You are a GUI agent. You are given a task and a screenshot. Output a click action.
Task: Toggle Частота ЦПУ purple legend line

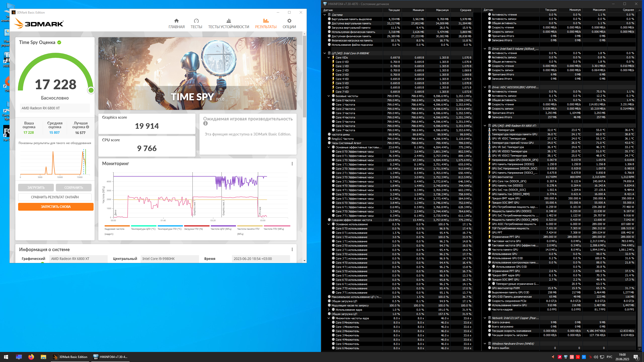[223, 226]
